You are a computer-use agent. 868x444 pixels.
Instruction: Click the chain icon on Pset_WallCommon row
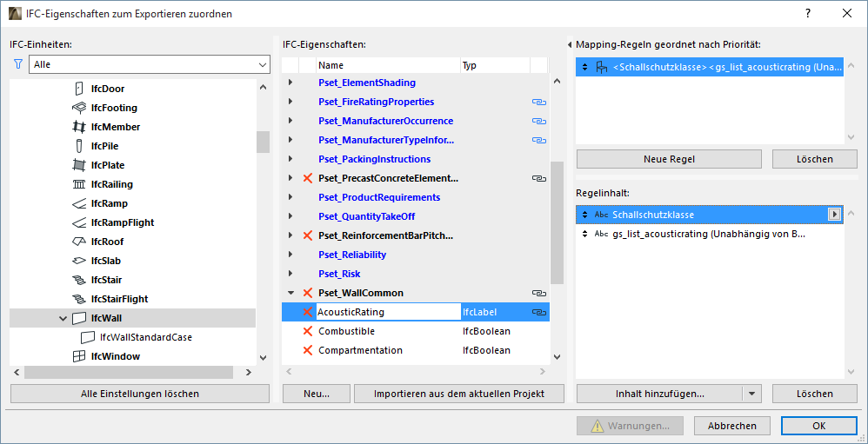(x=538, y=293)
